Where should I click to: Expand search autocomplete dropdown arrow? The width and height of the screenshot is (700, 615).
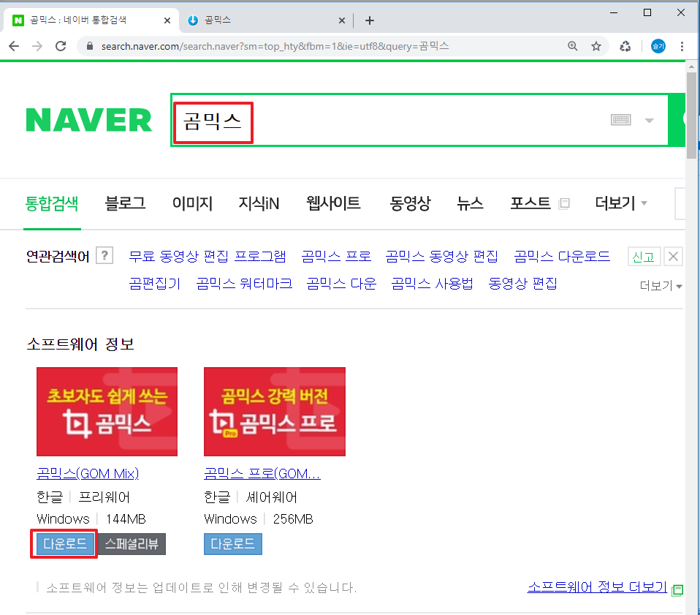(x=650, y=120)
